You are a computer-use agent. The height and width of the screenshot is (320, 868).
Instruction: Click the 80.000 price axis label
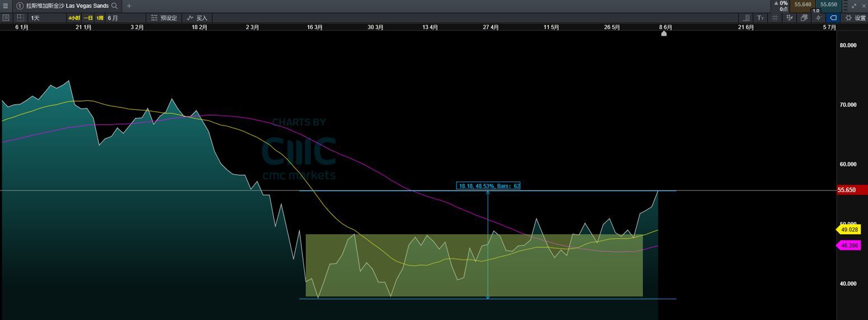click(848, 45)
